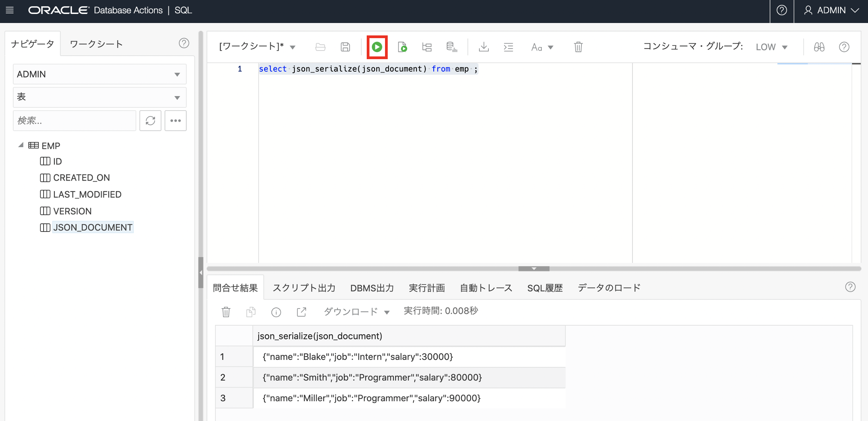Expand the consumer group LOW dropdown
Image resolution: width=868 pixels, height=421 pixels.
click(772, 47)
